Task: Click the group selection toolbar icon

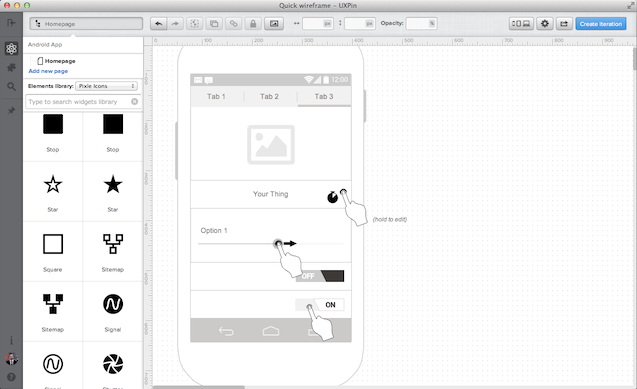Action: click(x=195, y=24)
